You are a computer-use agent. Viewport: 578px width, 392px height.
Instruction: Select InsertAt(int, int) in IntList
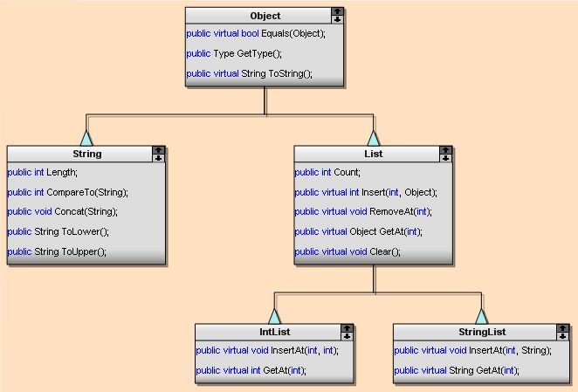click(267, 350)
